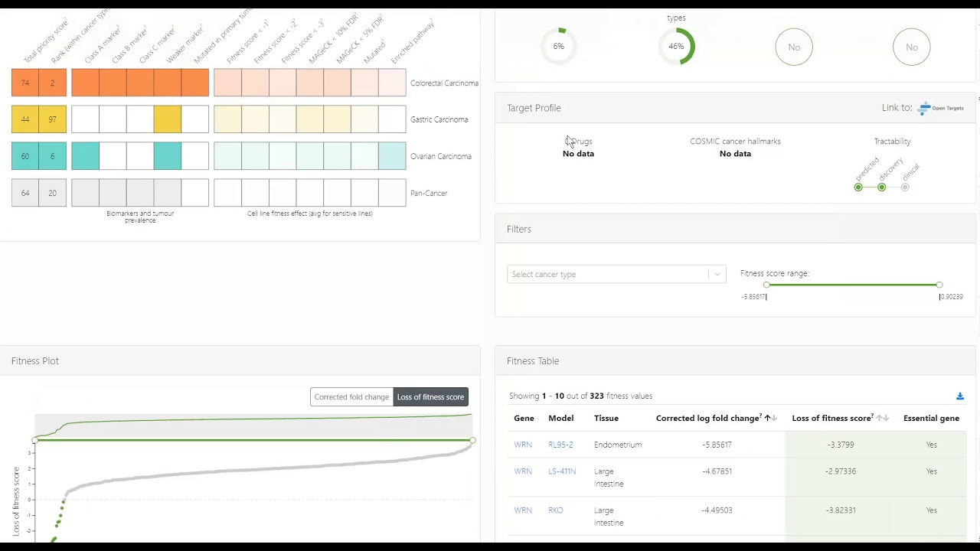Click the 6% donut chart
Viewport: 980px width, 551px height.
[559, 47]
